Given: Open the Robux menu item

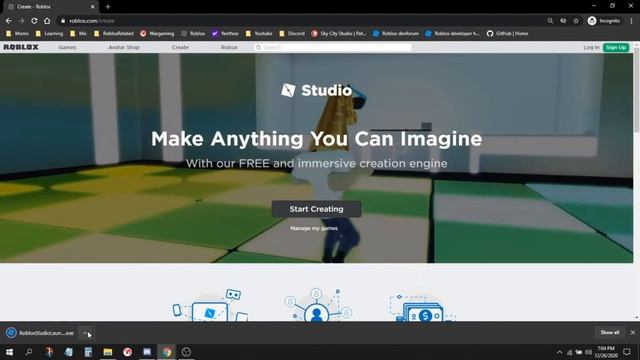Looking at the screenshot, I should (x=229, y=47).
